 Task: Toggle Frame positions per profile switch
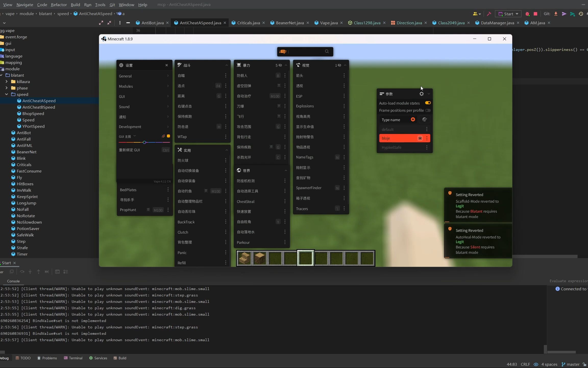[x=428, y=110]
